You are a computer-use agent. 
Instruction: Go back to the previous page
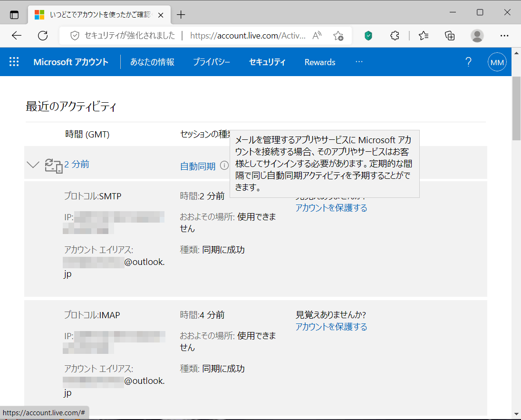pos(16,36)
